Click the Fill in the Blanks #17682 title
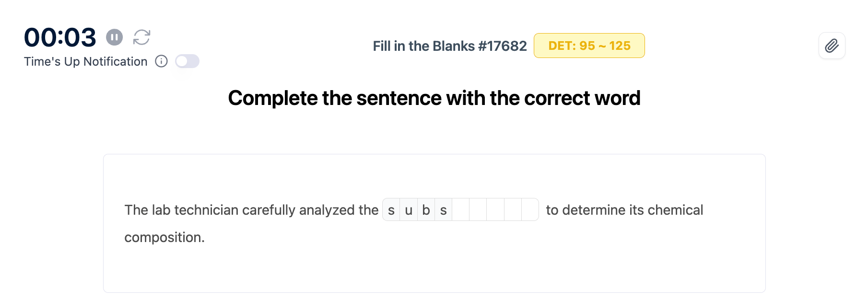The height and width of the screenshot is (301, 868). click(x=449, y=46)
